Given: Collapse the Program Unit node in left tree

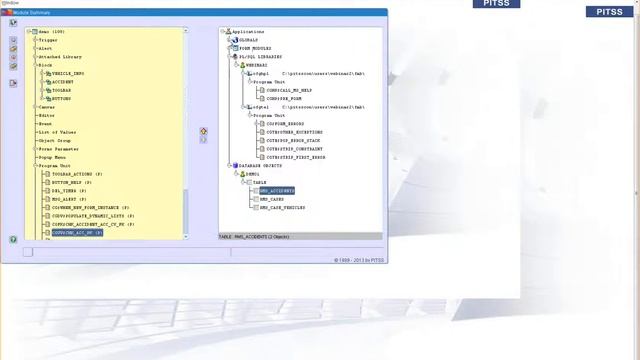Looking at the screenshot, I should [35, 166].
